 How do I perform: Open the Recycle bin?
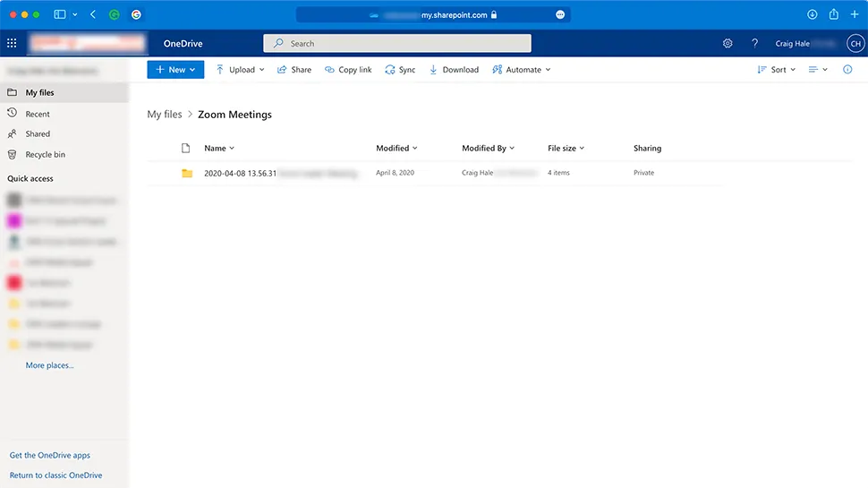[45, 155]
